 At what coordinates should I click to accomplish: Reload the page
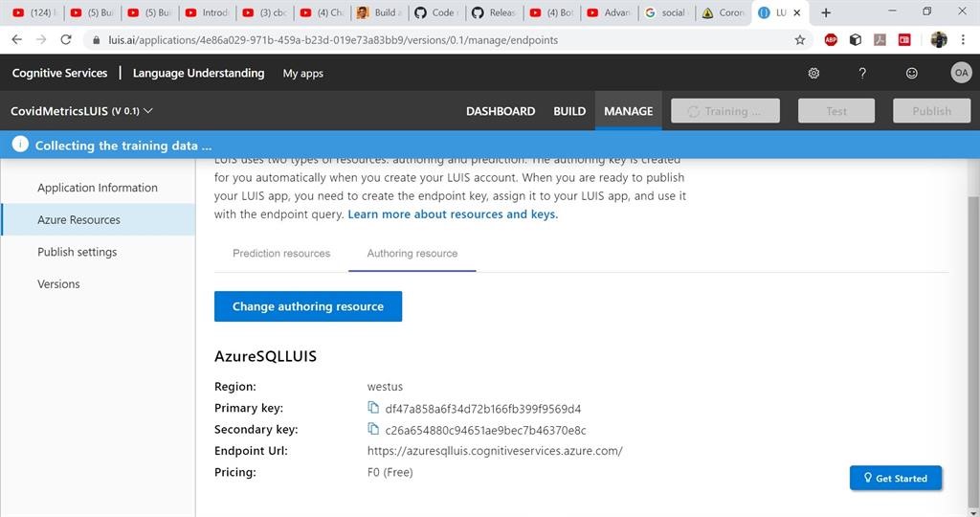[66, 39]
